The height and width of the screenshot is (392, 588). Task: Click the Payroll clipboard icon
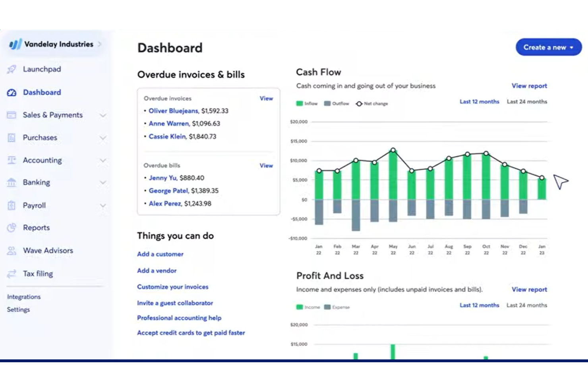click(x=12, y=205)
